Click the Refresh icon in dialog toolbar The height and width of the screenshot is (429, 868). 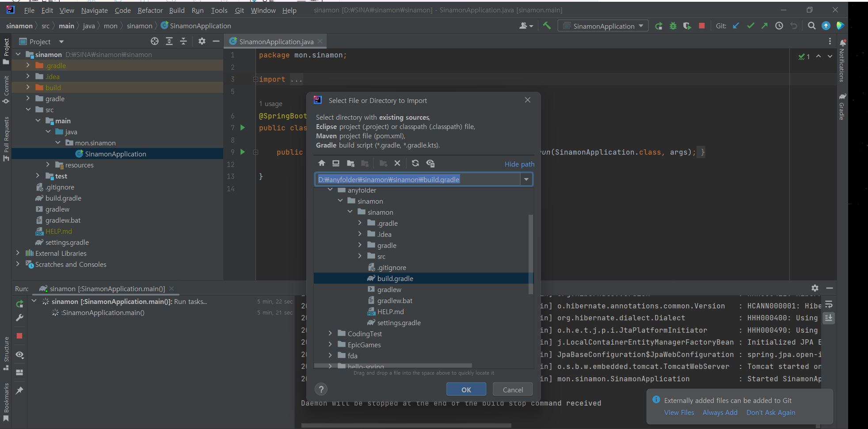415,163
